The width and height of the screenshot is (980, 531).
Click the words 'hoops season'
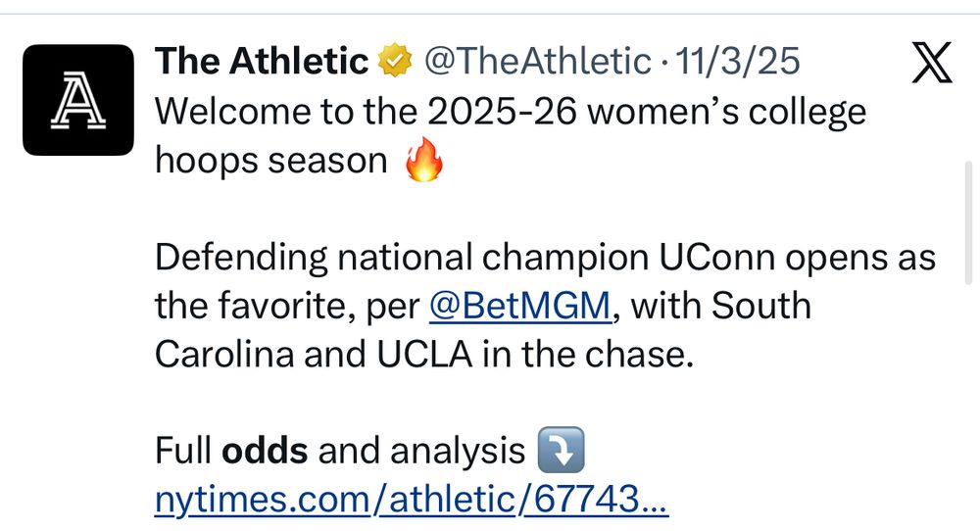coord(271,161)
